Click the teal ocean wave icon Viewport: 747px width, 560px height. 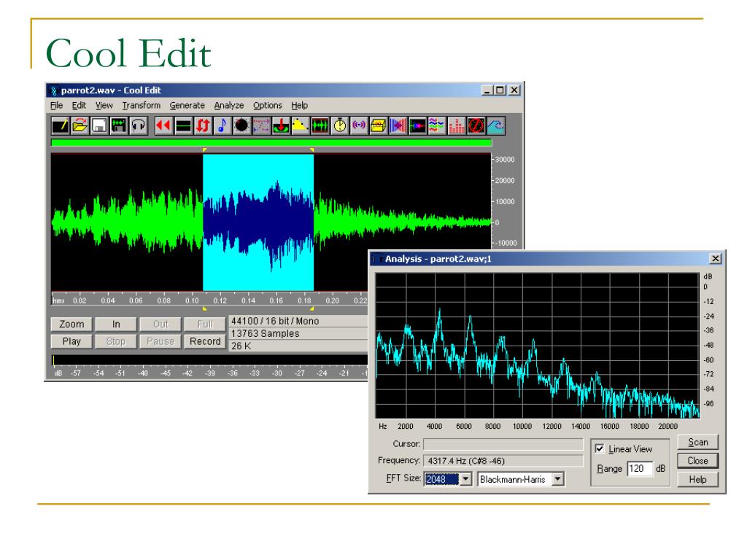pyautogui.click(x=495, y=125)
